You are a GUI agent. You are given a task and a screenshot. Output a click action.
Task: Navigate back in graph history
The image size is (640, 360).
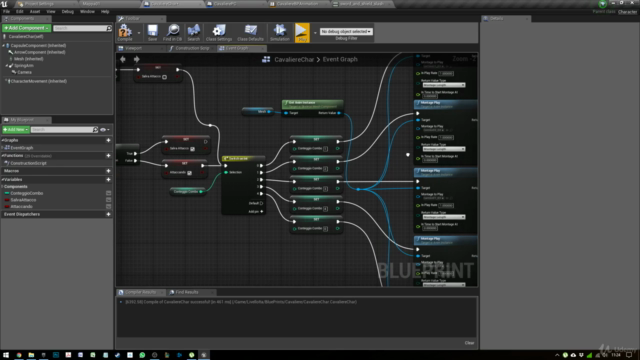point(123,59)
